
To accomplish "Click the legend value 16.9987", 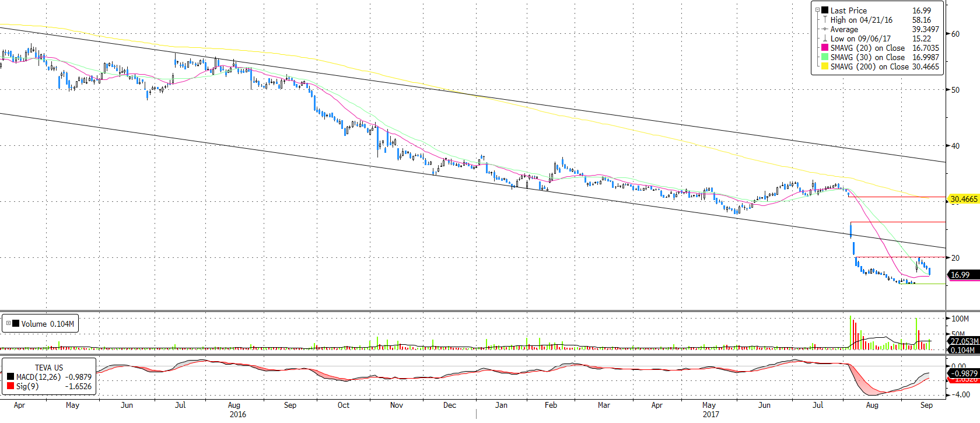I will click(926, 57).
